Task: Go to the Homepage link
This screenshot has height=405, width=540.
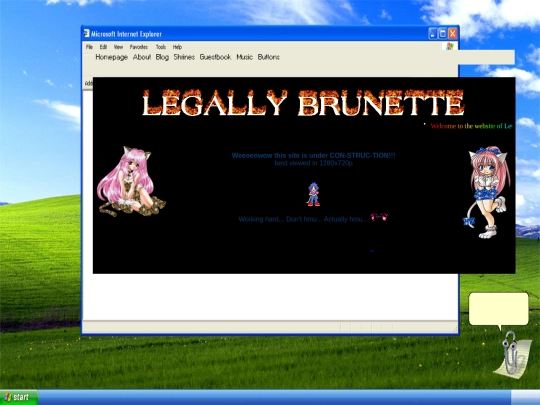Action: [x=112, y=57]
